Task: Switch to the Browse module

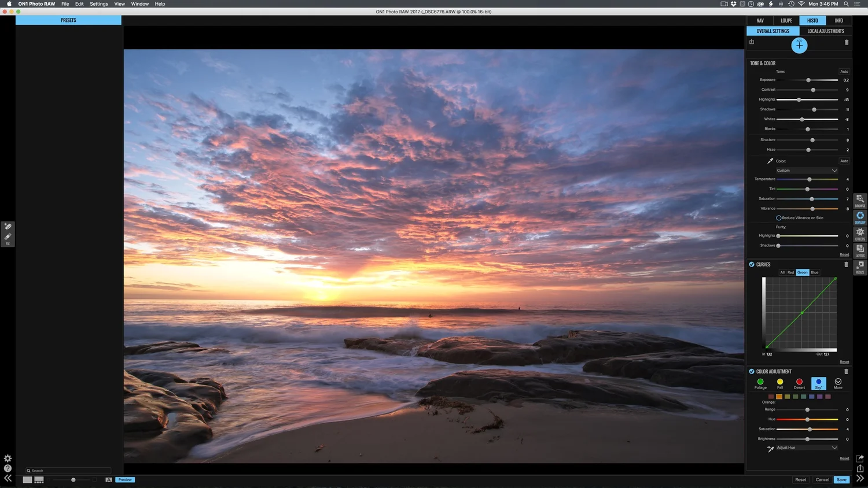Action: click(x=860, y=201)
